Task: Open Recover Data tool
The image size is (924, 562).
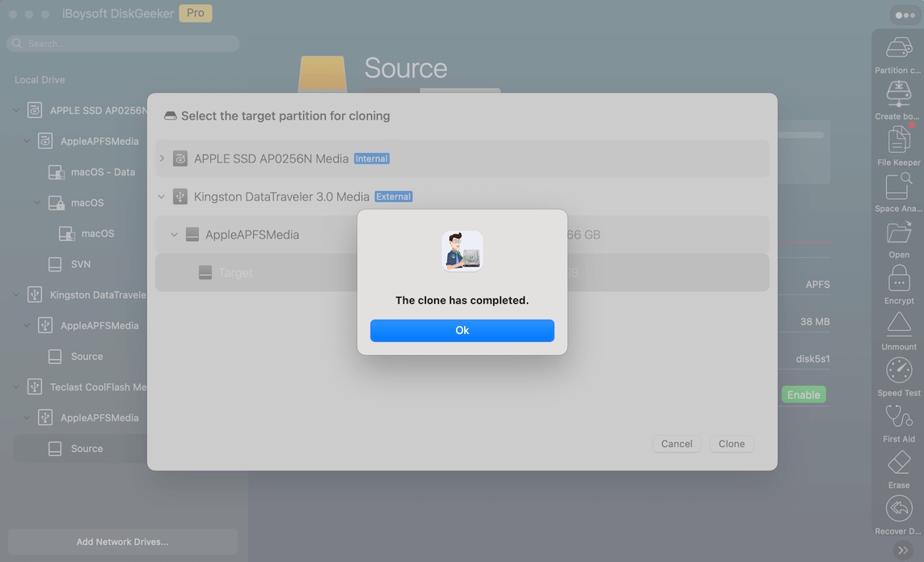Action: pyautogui.click(x=898, y=509)
